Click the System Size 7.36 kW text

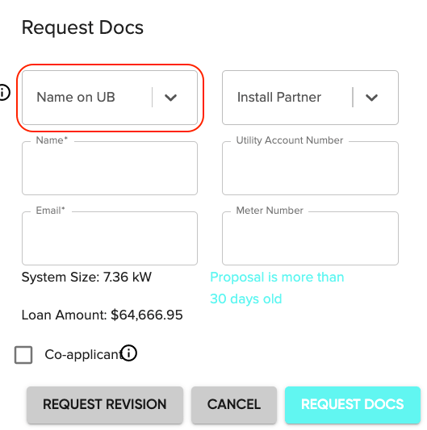click(87, 277)
